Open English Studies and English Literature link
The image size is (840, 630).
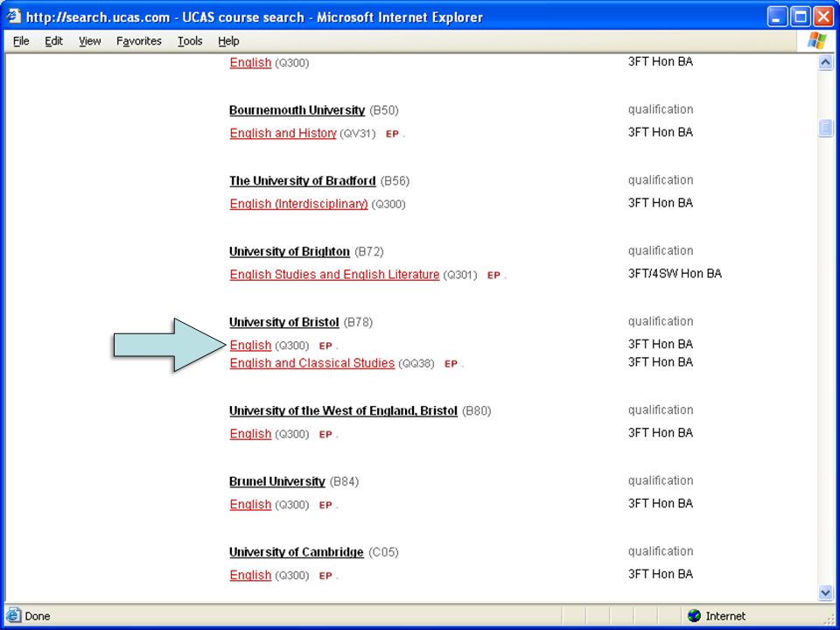[334, 274]
